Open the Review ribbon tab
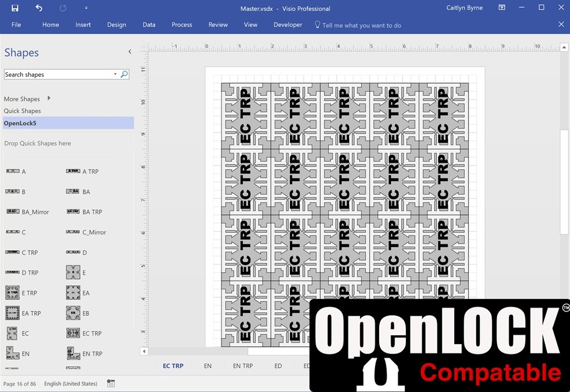 tap(218, 24)
